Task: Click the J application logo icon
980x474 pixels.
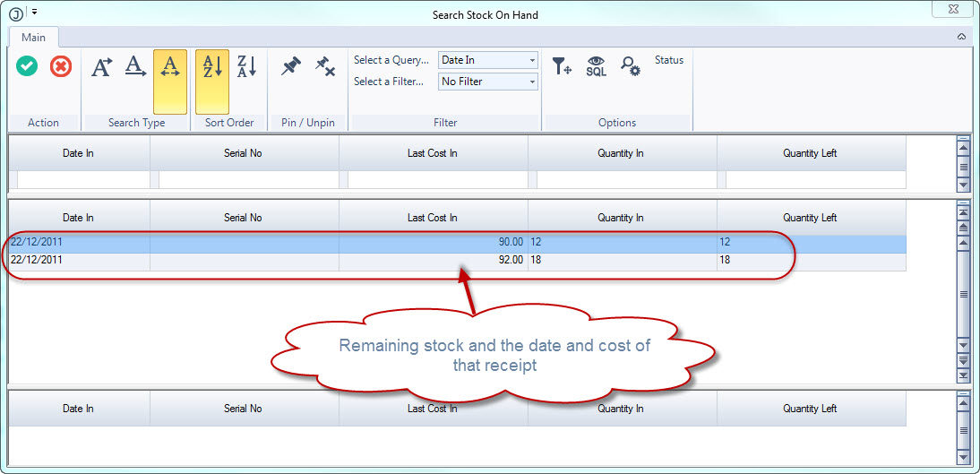Action: pyautogui.click(x=16, y=13)
